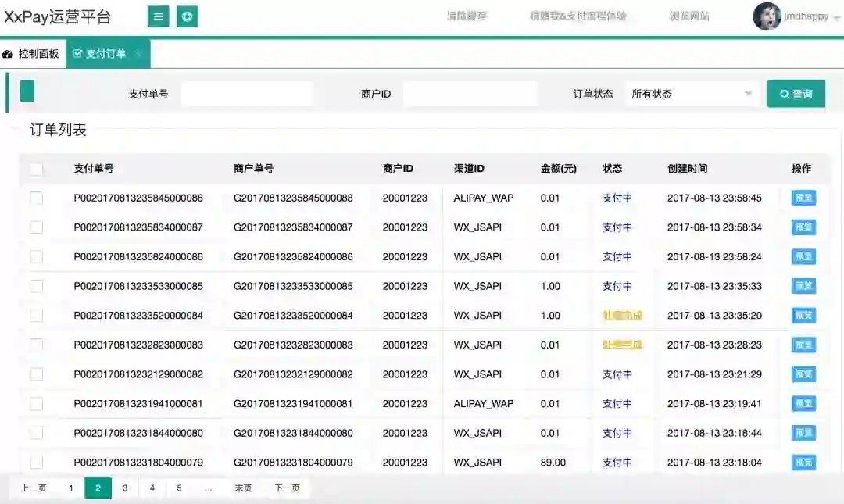Close the 支付订单 tab
The width and height of the screenshot is (844, 504).
(x=138, y=54)
